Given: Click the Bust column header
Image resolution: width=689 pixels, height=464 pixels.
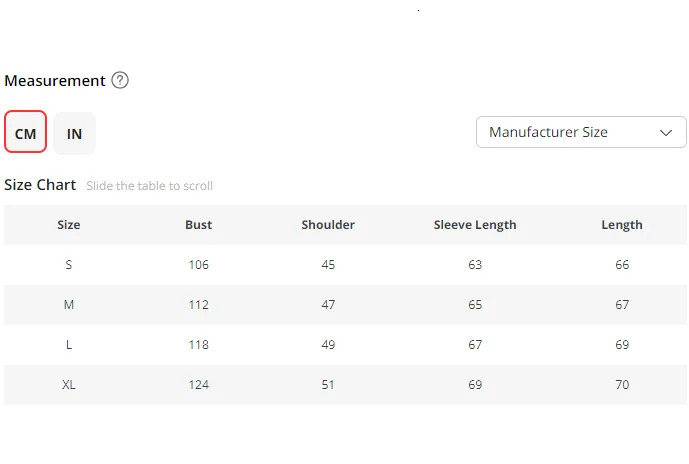Looking at the screenshot, I should tap(198, 225).
